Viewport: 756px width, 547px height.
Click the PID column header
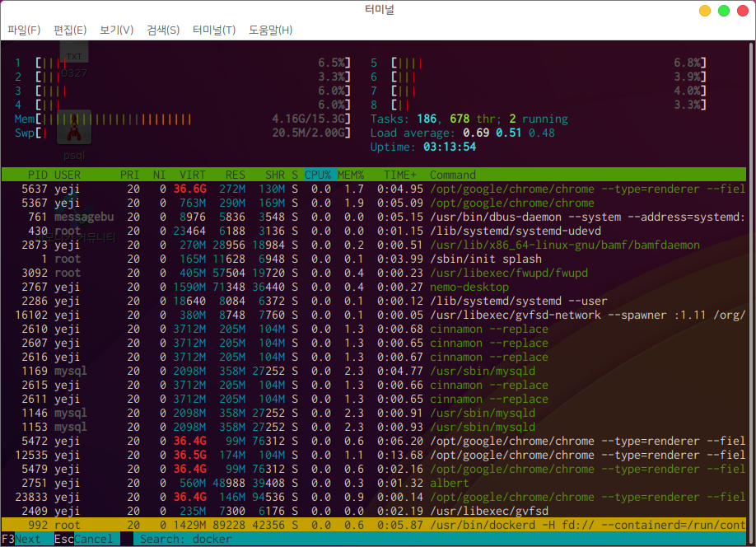pyautogui.click(x=37, y=175)
